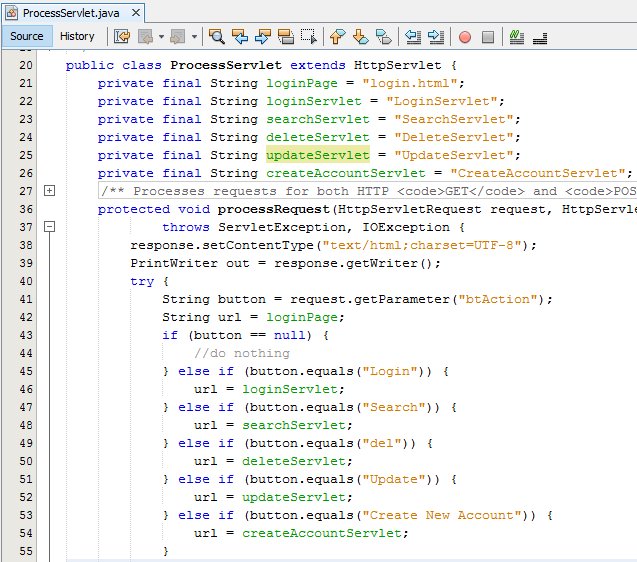Viewport: 637px width, 562px height.
Task: Click the "CreateAccountServlet" string literal
Action: coord(538,173)
